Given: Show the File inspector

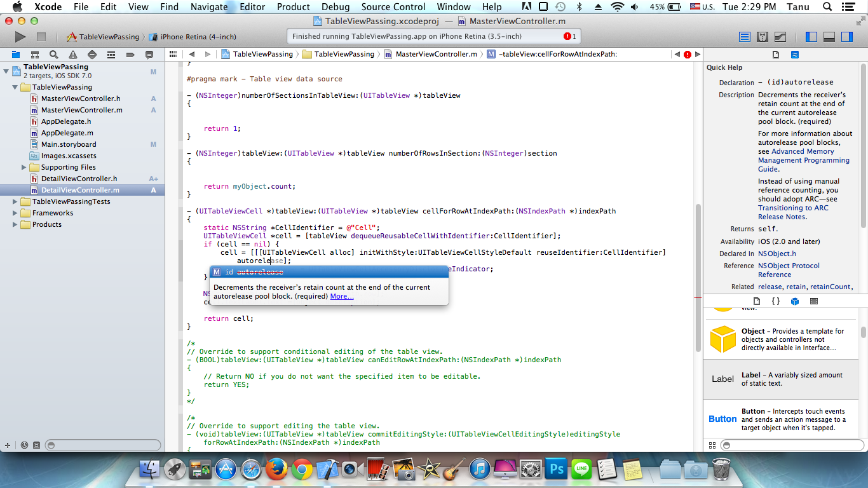Looking at the screenshot, I should coord(776,55).
